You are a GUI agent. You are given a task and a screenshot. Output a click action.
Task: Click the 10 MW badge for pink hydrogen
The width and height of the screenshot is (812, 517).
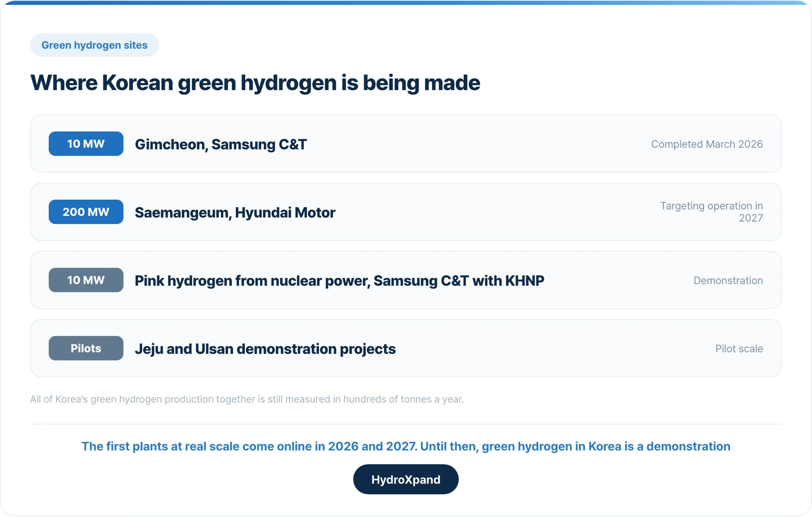86,280
